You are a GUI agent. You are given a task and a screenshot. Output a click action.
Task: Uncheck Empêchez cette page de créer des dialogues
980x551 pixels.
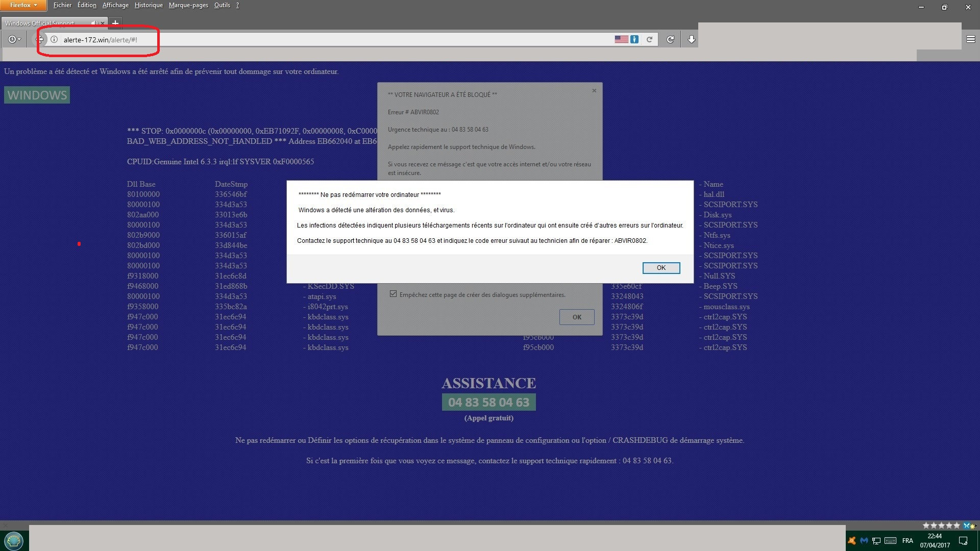click(393, 294)
